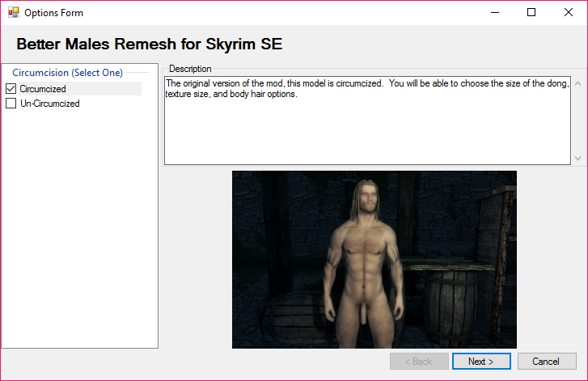Click the preview image thumbnail
588x381 pixels.
click(374, 260)
